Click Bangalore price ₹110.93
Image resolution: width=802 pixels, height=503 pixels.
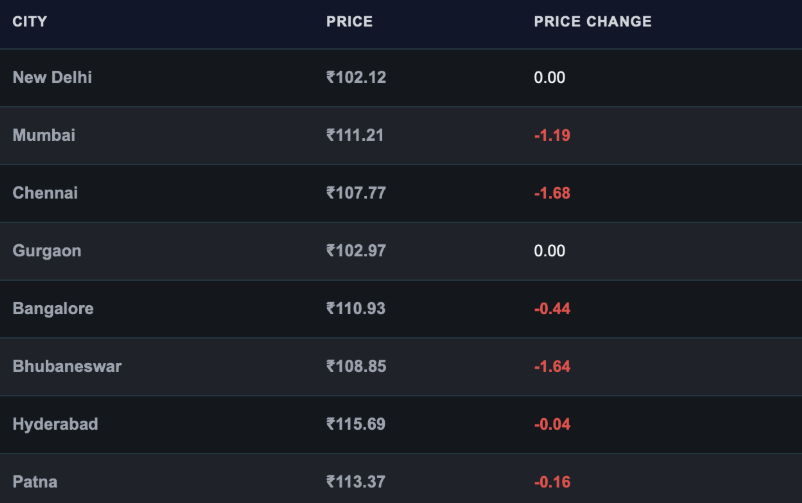point(356,309)
